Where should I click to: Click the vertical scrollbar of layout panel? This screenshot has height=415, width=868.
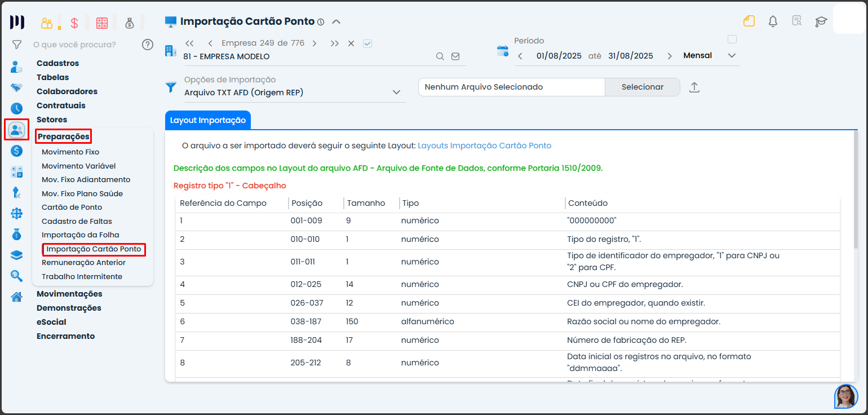[x=856, y=192]
